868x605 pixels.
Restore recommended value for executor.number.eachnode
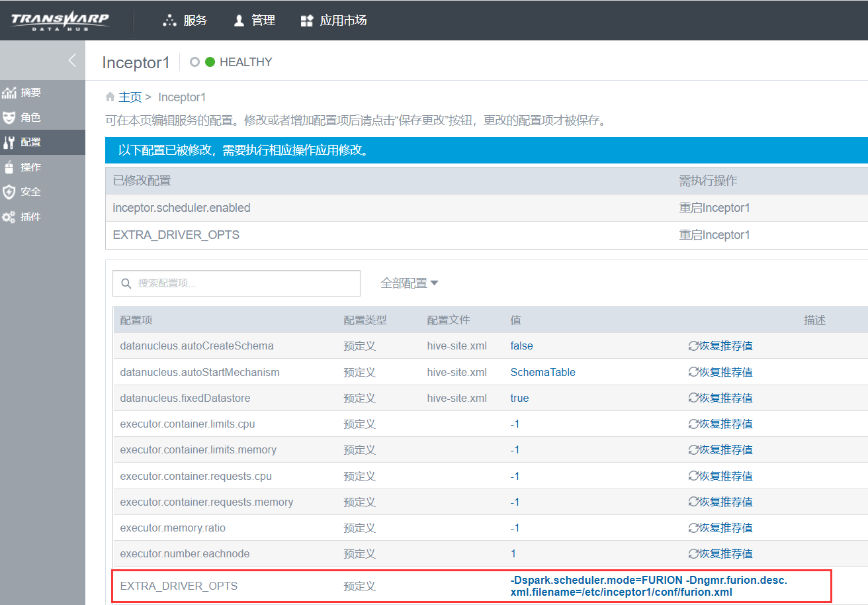720,553
